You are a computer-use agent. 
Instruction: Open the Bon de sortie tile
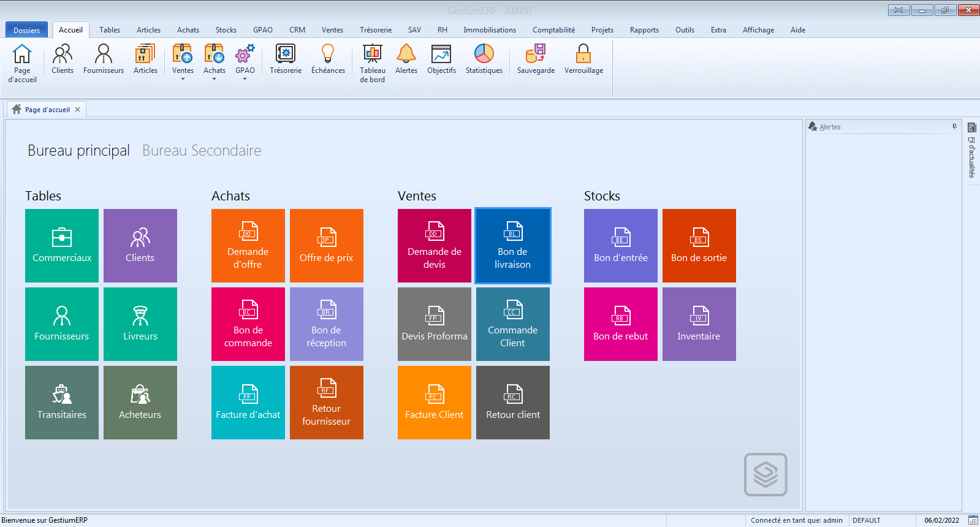[699, 246]
